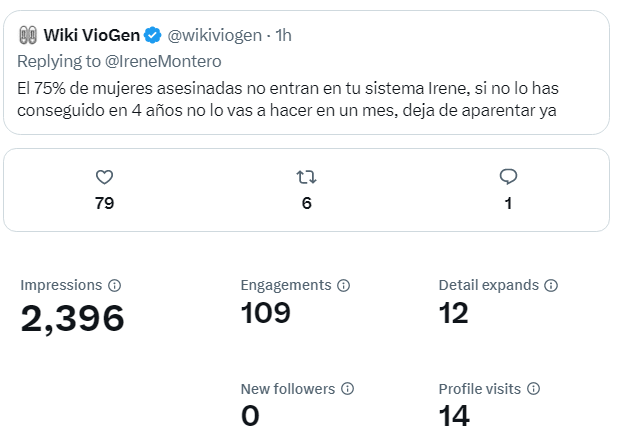
Task: Click the 14 profile visits number
Action: coord(454,415)
